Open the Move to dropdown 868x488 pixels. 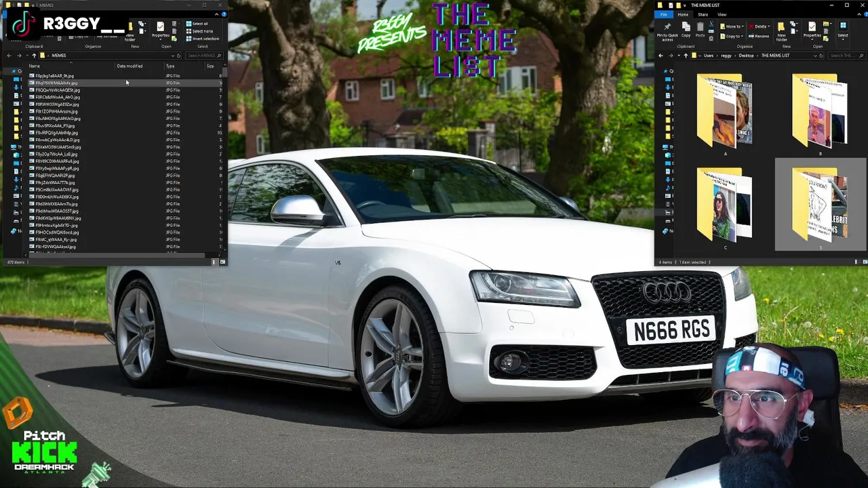[x=732, y=26]
